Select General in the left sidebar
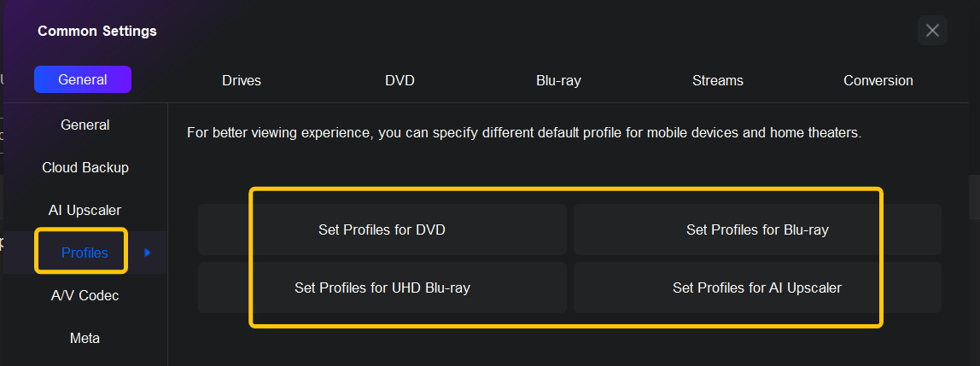980x366 pixels. click(x=85, y=125)
